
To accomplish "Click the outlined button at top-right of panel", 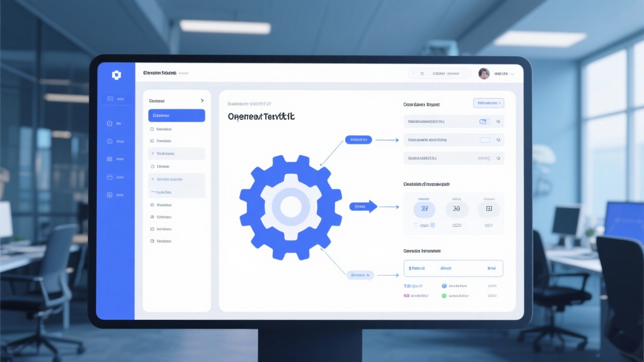I will click(488, 103).
